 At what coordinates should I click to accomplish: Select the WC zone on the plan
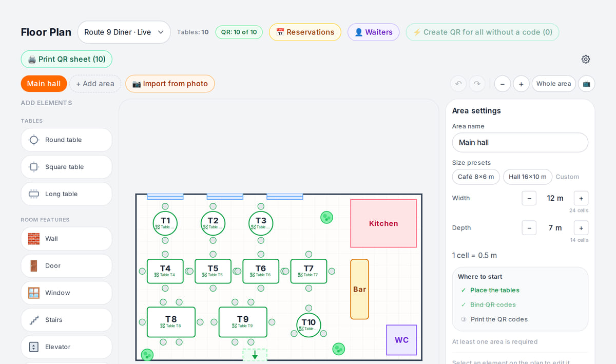point(401,340)
